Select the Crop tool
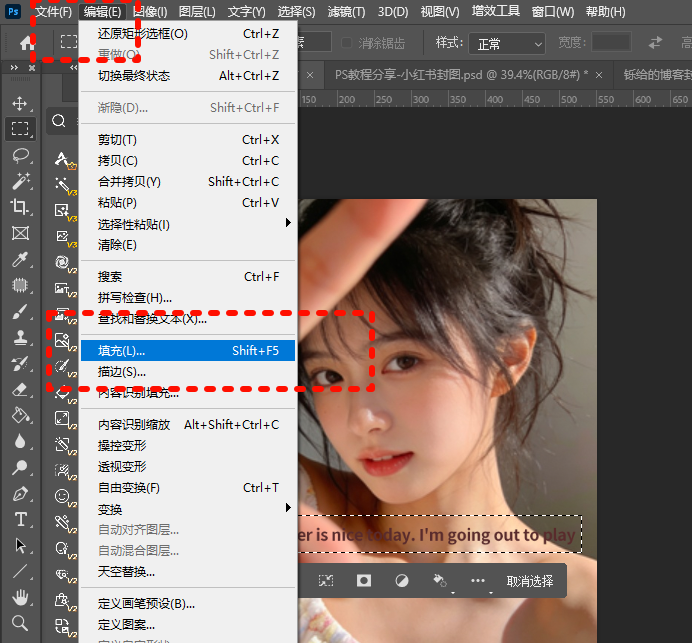 [20, 207]
